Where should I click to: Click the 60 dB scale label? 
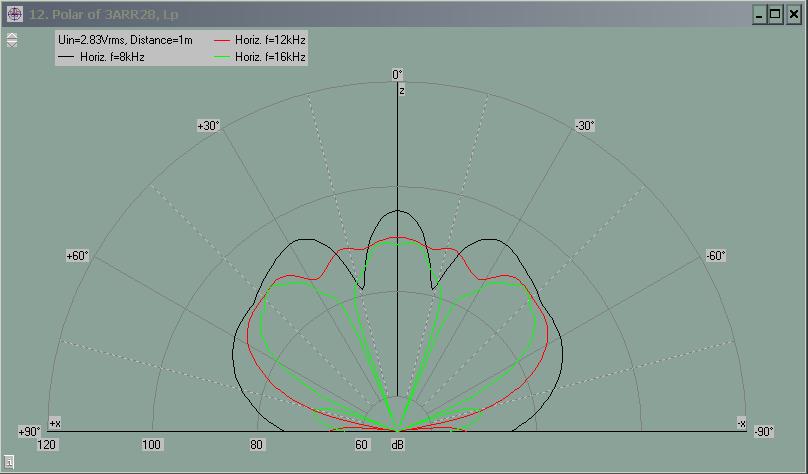pos(361,445)
